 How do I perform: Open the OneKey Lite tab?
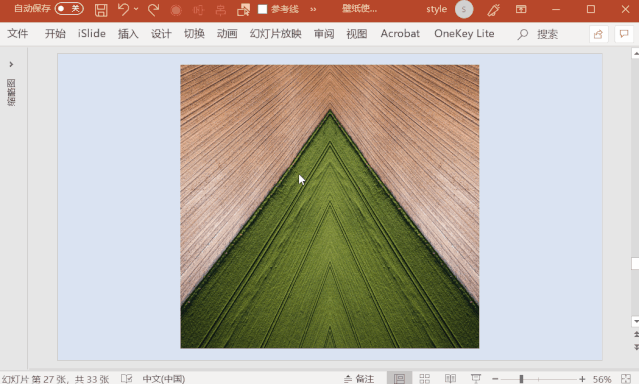click(464, 34)
